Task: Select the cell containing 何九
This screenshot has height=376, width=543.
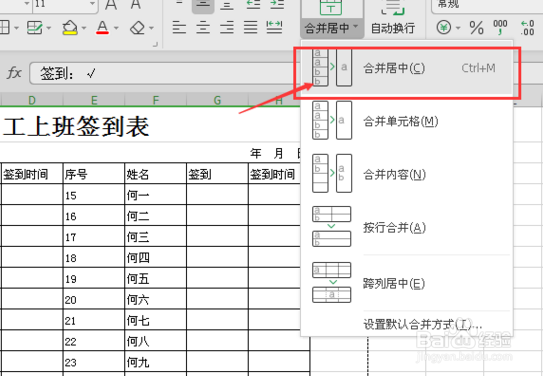Action: tap(155, 361)
